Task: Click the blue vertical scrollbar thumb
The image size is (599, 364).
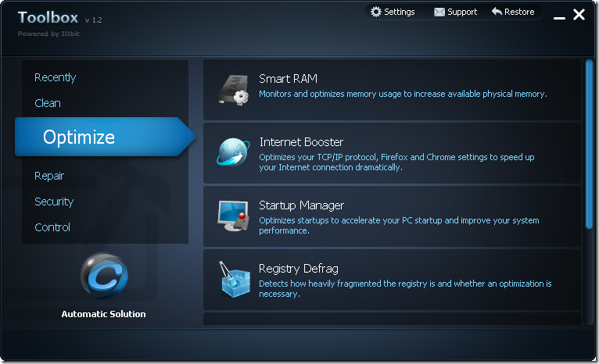Action: tap(589, 145)
